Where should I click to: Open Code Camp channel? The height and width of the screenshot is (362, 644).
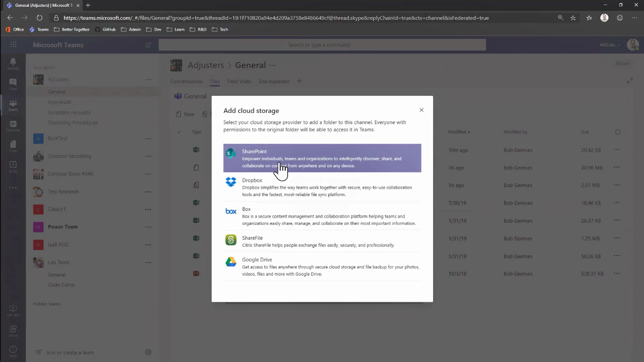click(61, 285)
